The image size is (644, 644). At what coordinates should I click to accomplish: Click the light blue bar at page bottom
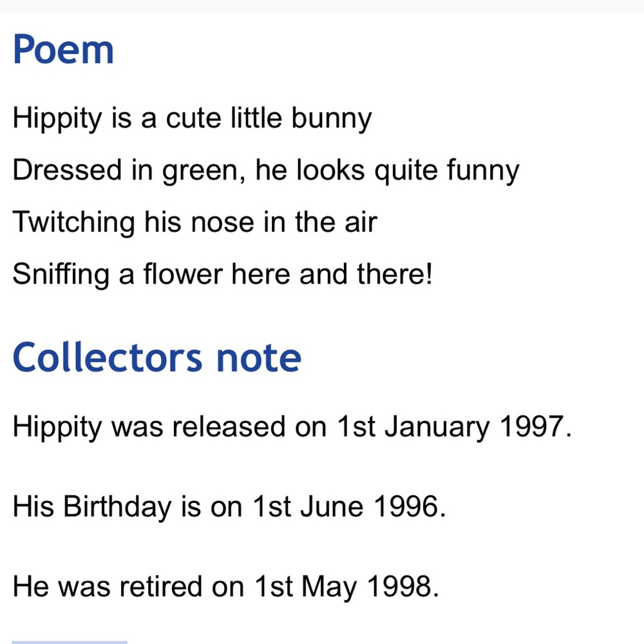click(x=70, y=642)
